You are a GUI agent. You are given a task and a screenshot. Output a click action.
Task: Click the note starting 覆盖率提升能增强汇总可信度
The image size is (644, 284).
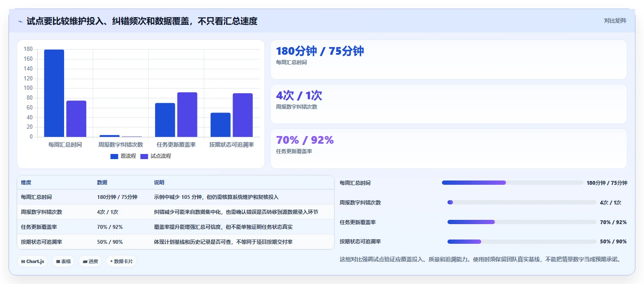(x=223, y=227)
